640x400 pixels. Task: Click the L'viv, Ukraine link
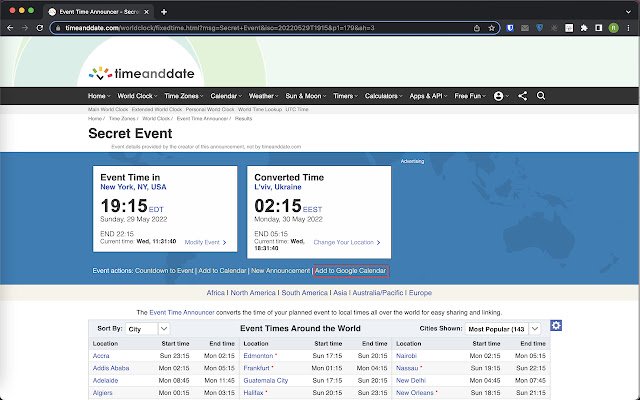tap(278, 187)
